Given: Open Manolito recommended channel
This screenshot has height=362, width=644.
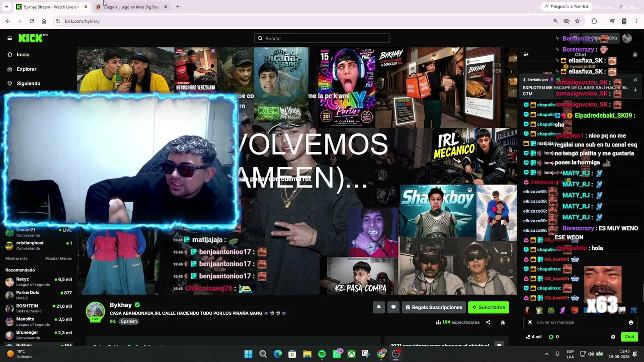Looking at the screenshot, I should click(38, 322).
